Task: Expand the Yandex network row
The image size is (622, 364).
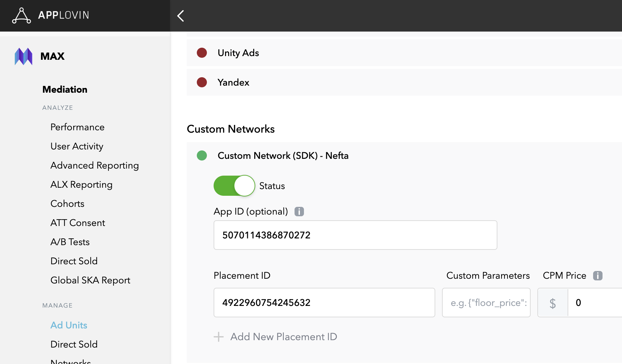Action: 404,82
